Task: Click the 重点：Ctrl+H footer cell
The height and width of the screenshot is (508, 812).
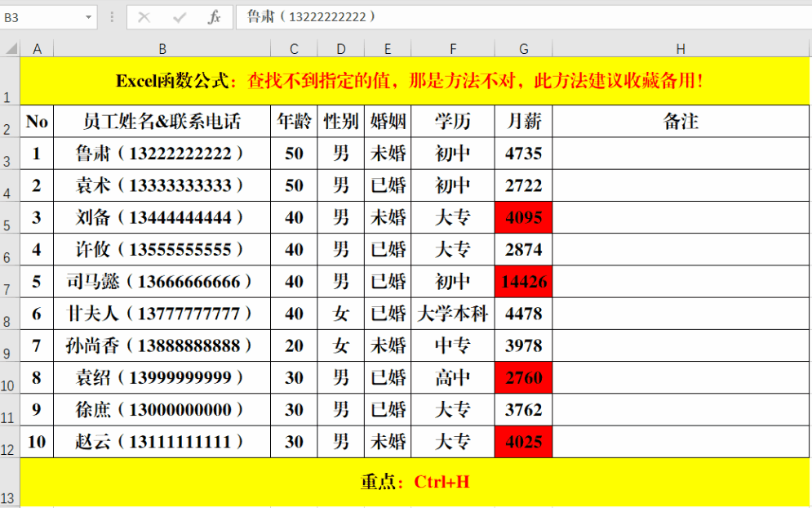Action: point(415,483)
